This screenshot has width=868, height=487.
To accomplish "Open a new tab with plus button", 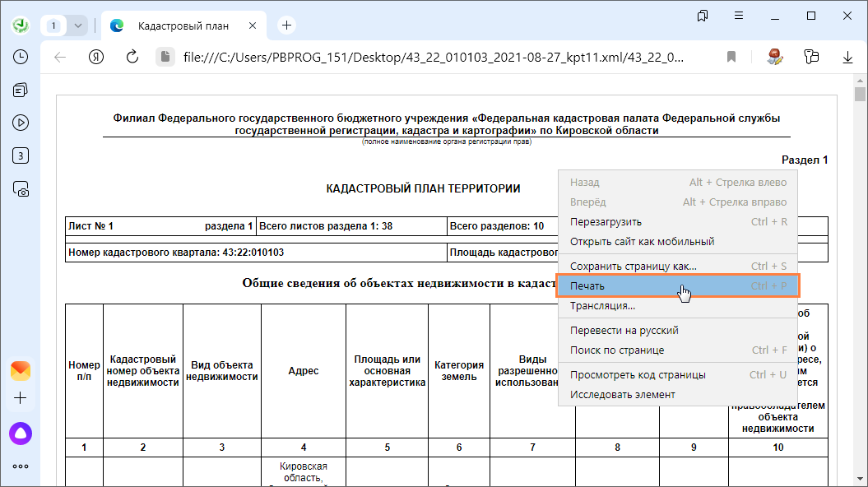I will click(287, 26).
